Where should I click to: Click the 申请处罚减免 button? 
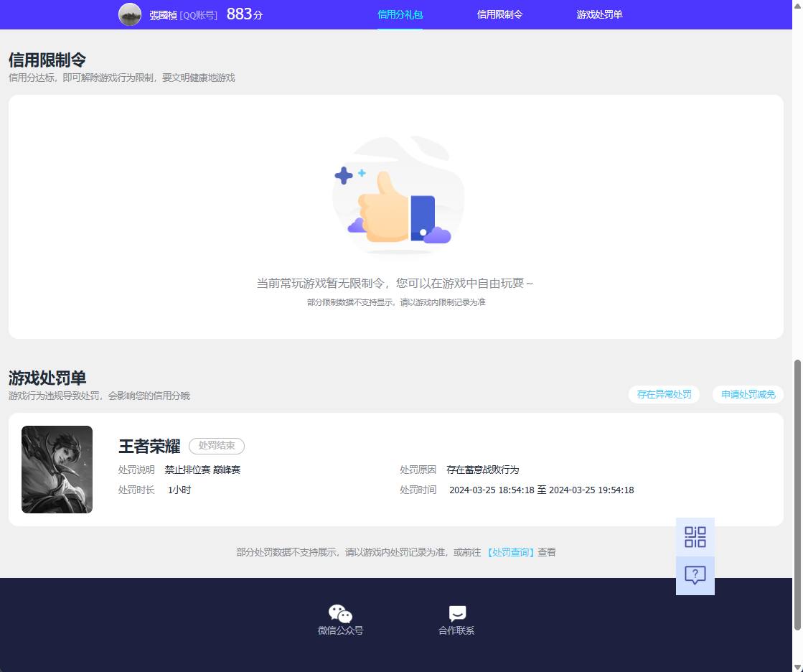pos(748,394)
